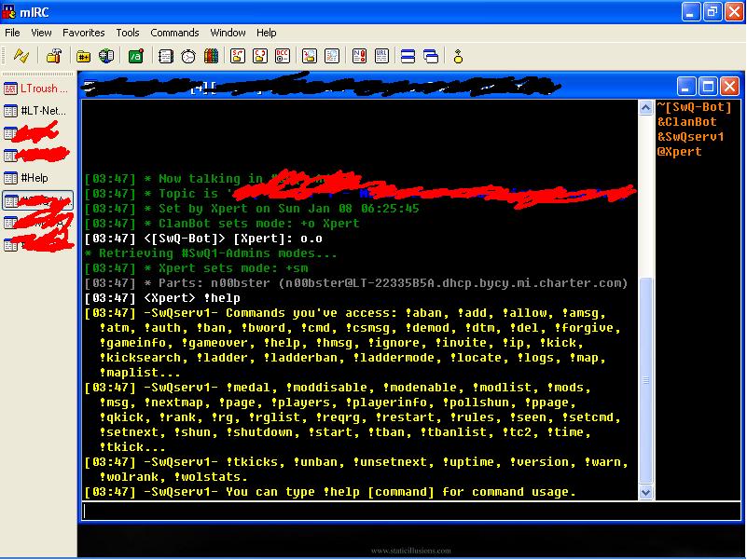Switch to the #Help channel window
The width and height of the screenshot is (747, 560).
click(x=35, y=178)
